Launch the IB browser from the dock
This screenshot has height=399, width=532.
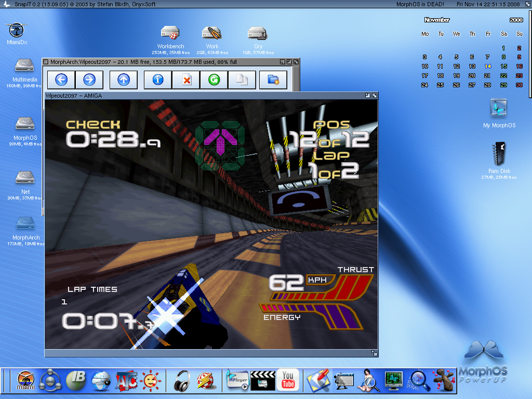click(76, 380)
